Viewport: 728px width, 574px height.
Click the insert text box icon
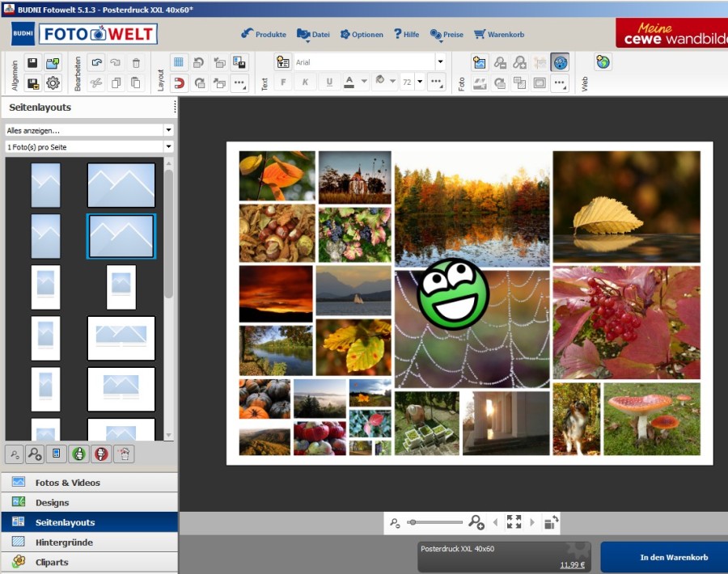click(283, 62)
